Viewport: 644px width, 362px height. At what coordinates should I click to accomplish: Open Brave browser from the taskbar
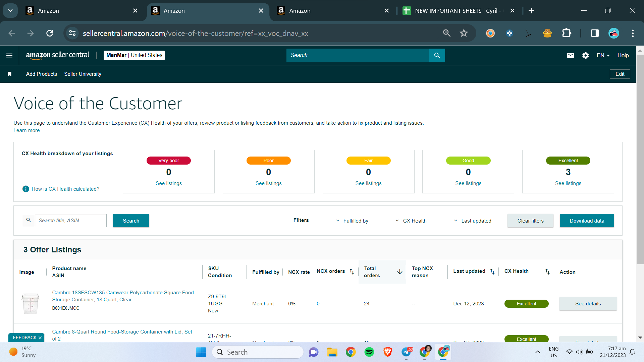388,352
